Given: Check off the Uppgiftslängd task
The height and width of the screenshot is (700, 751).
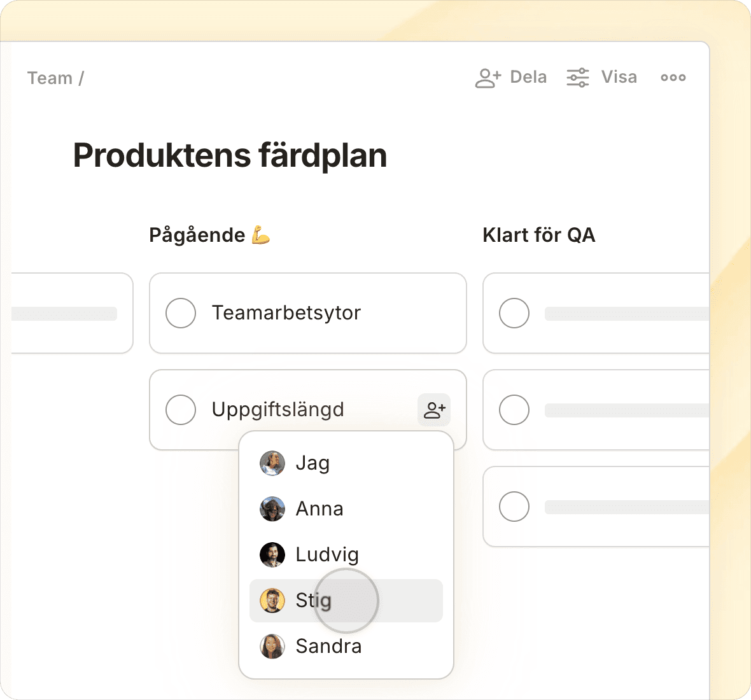Looking at the screenshot, I should point(181,410).
